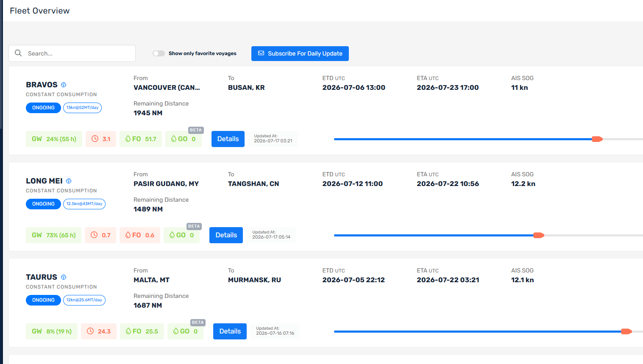This screenshot has width=643, height=364.
Task: Click the 12.2 kn AIS SOG value
Action: (523, 184)
